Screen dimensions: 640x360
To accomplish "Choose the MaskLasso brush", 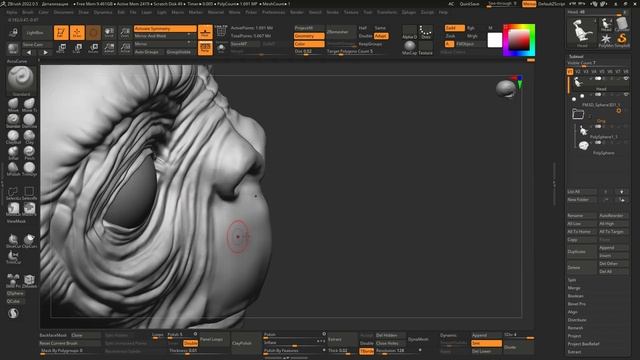I will point(13,209).
